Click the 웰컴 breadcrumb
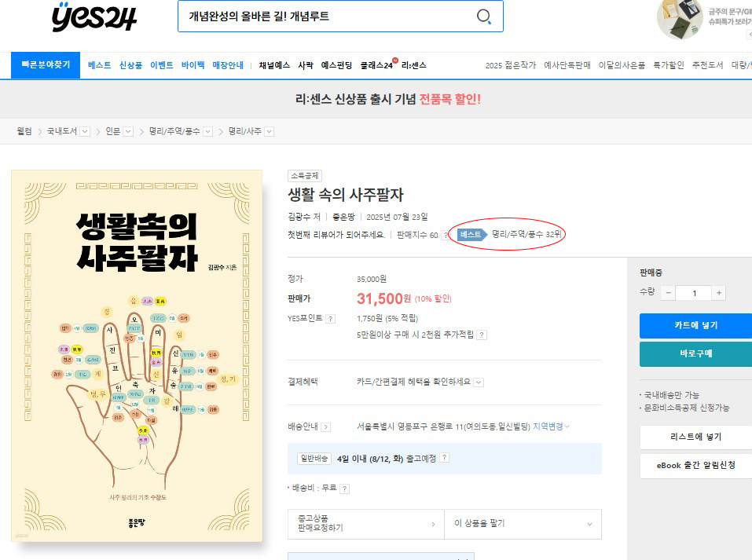The image size is (752, 560). point(24,131)
